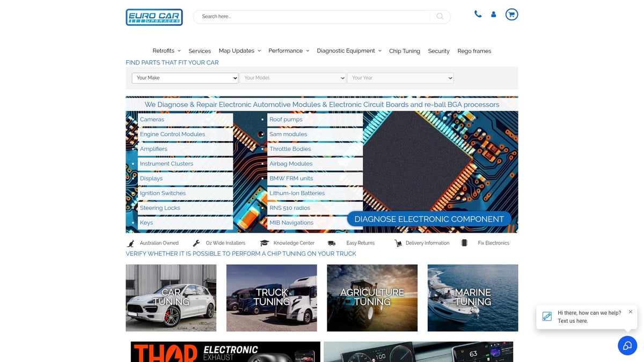Click the trolley Delivery Information icon
Screen dimensions: 644x362
[398, 243]
